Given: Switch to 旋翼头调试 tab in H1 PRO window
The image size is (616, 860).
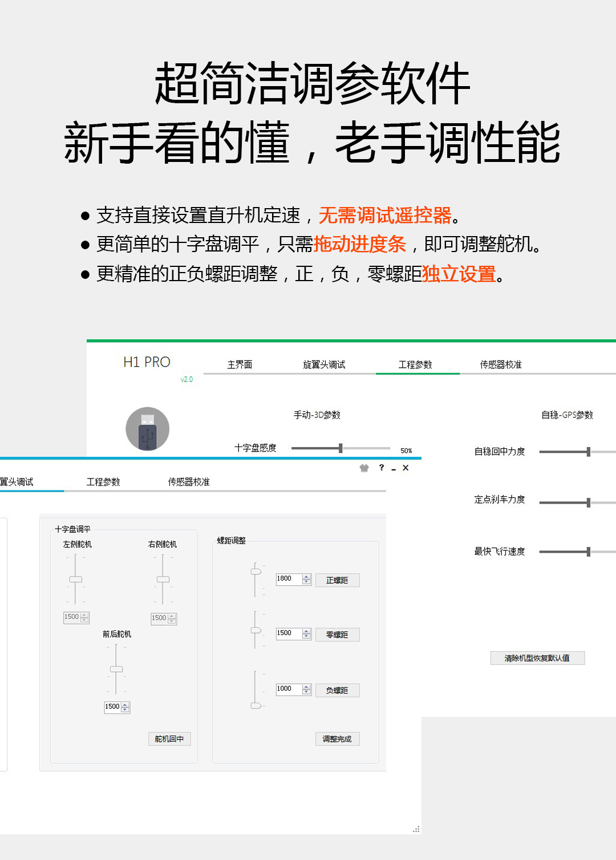Looking at the screenshot, I should [324, 364].
